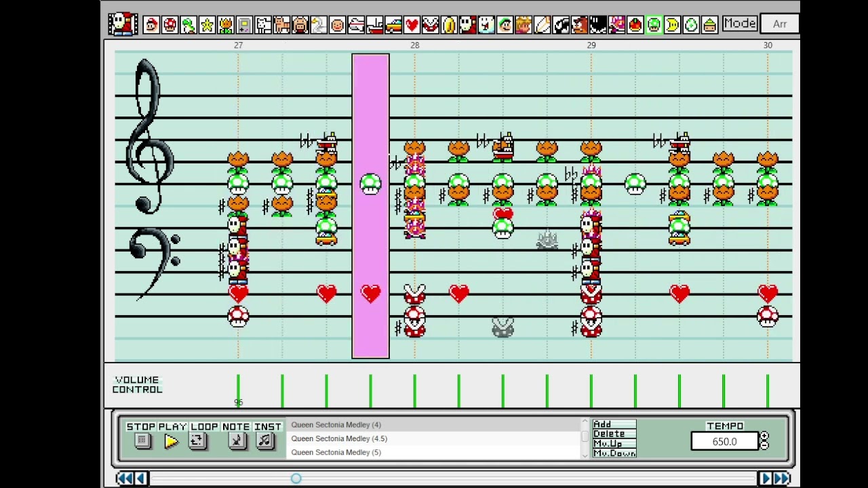Click the Arr button
Viewport: 868px width, 488px height.
coord(780,24)
